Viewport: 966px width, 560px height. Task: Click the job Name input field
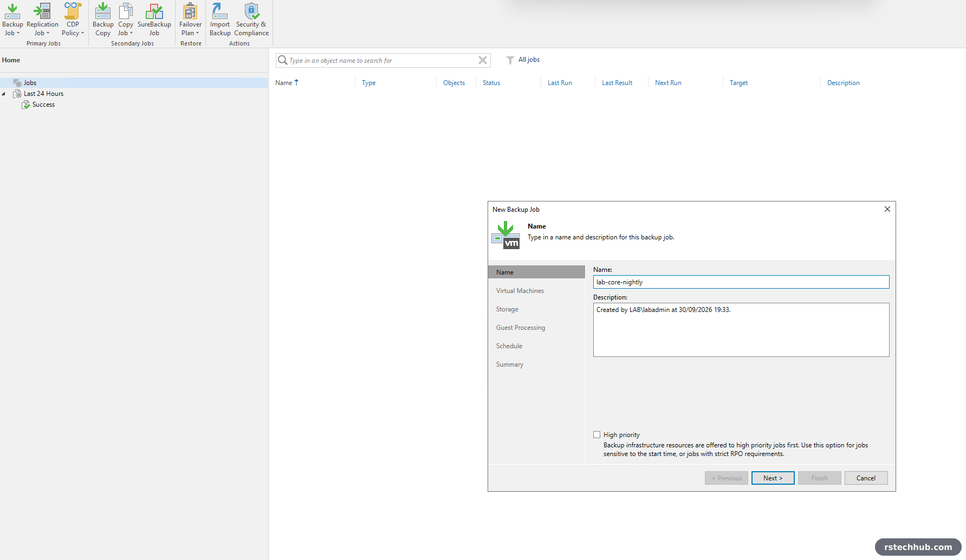(x=741, y=282)
